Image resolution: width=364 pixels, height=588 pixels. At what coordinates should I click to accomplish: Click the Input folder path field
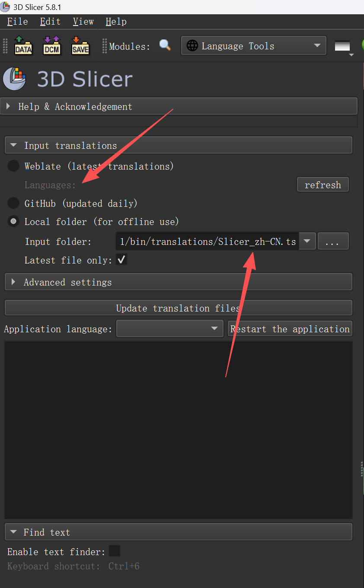pyautogui.click(x=208, y=241)
